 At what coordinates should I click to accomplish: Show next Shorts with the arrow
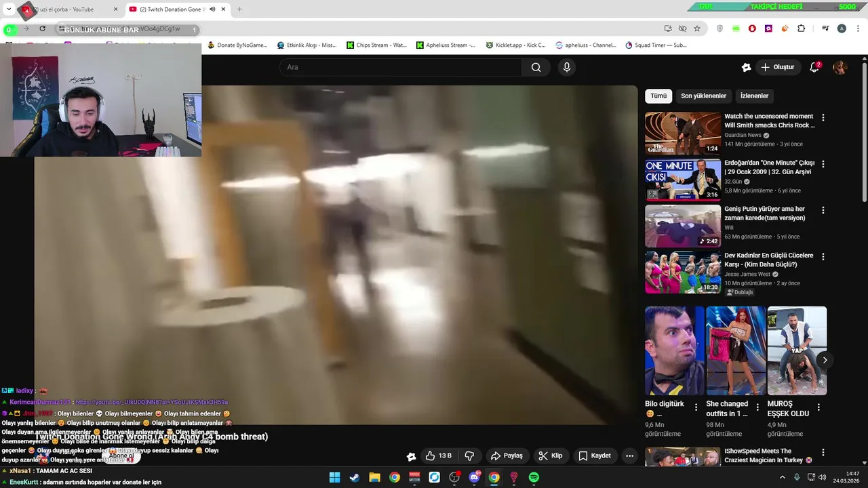pos(825,360)
